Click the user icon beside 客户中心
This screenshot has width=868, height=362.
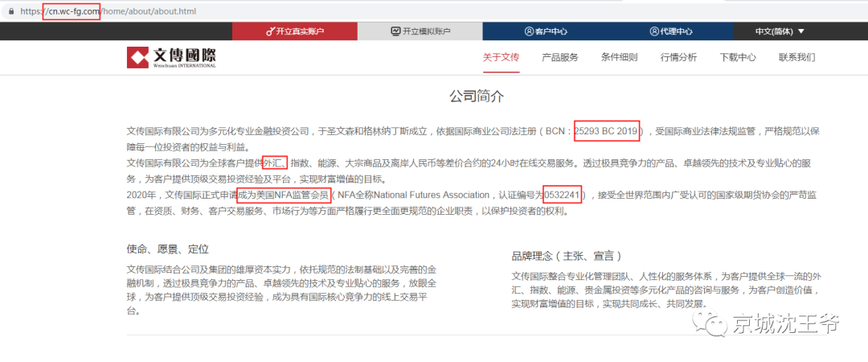(529, 31)
